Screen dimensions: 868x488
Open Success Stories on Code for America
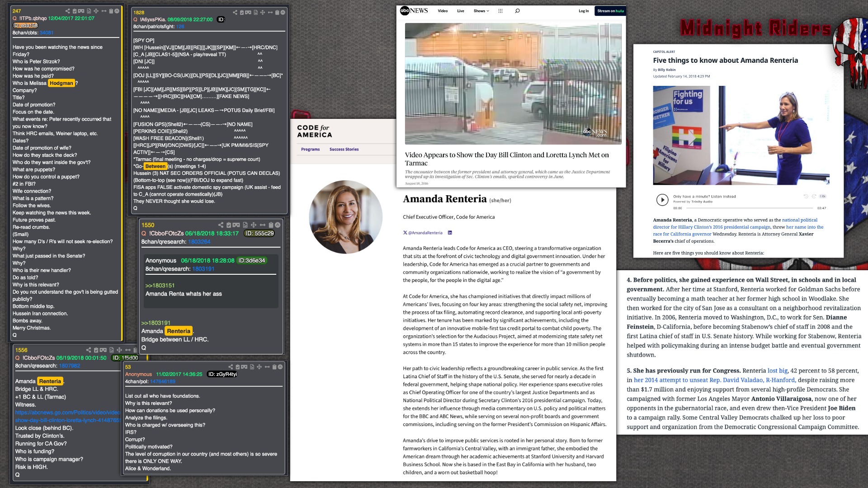[344, 149]
